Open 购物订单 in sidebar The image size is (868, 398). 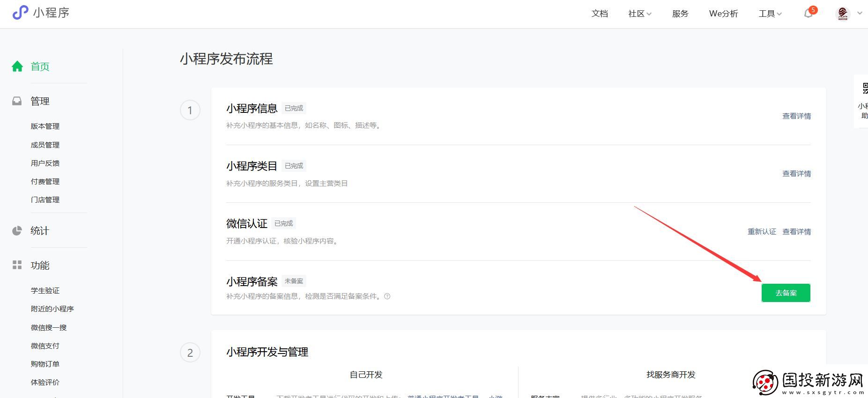(45, 364)
